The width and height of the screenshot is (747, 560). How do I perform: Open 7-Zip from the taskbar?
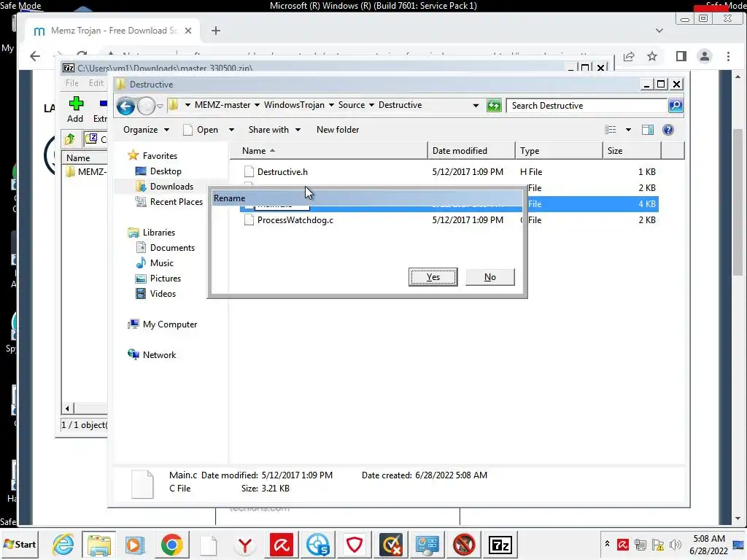click(x=500, y=545)
